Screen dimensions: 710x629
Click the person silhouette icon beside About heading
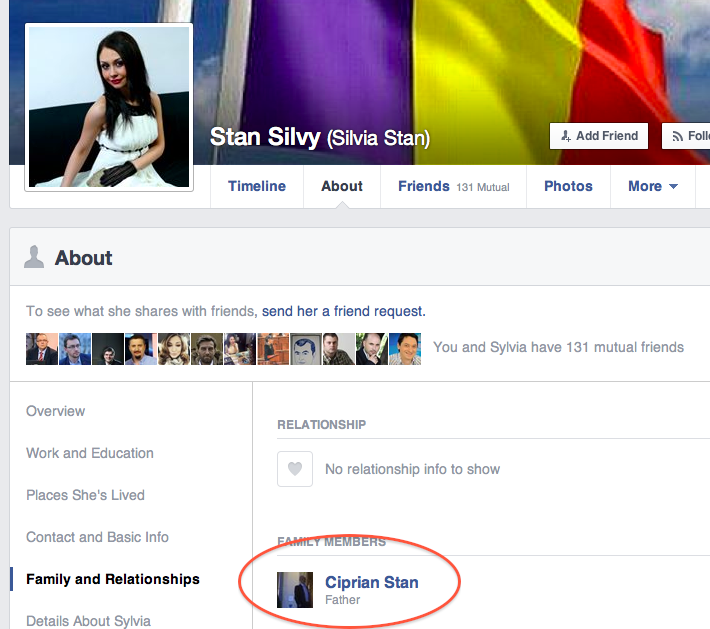[34, 258]
